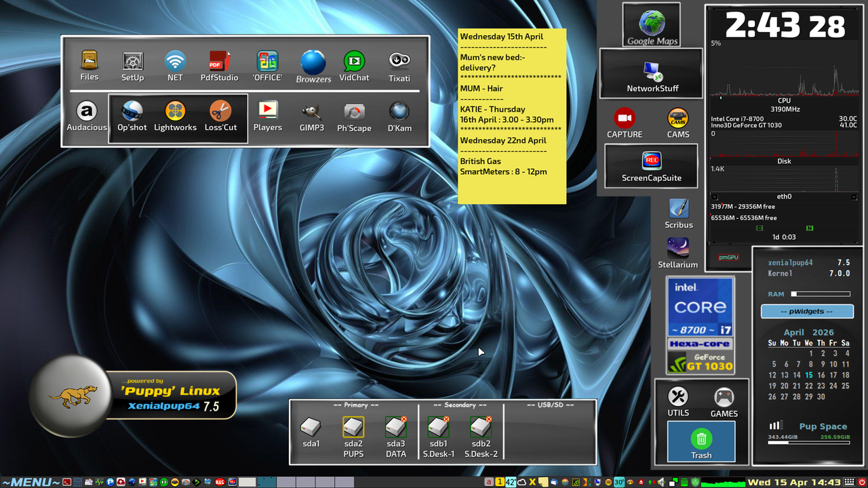The width and height of the screenshot is (868, 488).
Task: Launch the NET wifi icon
Action: coord(175,61)
